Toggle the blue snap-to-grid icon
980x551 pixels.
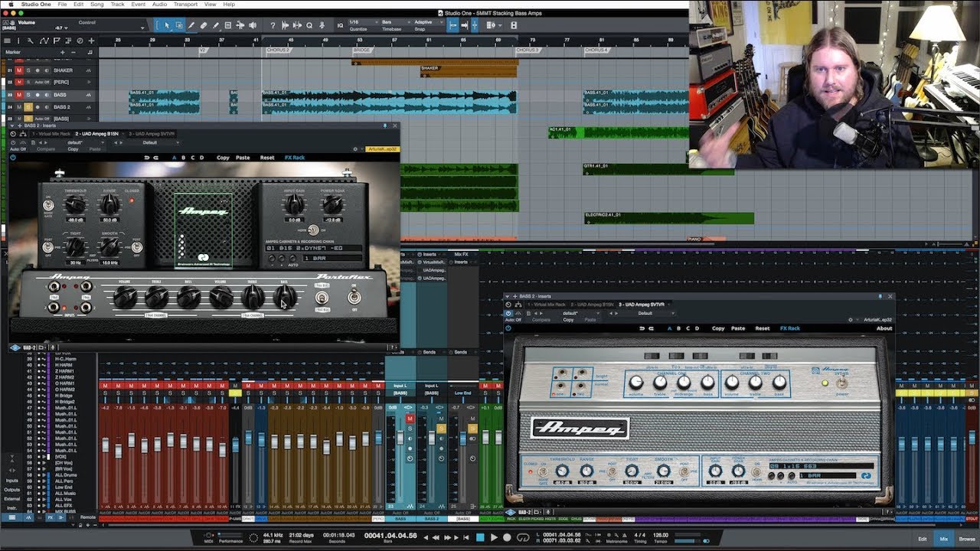pos(452,25)
